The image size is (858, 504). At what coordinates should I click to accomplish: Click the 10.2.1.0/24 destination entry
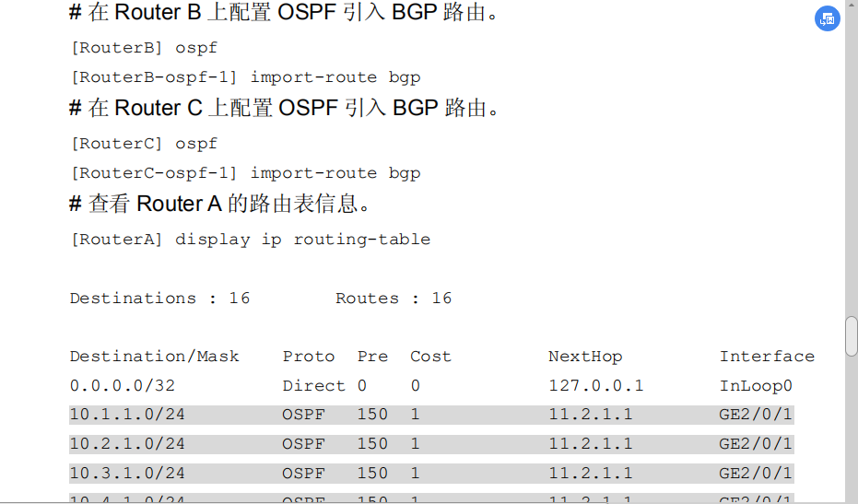(127, 444)
